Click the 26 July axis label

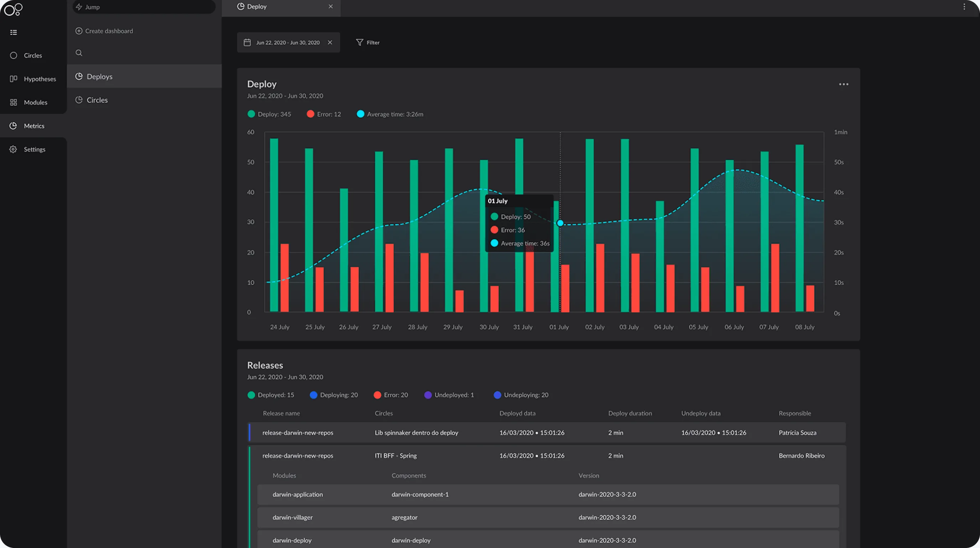tap(349, 327)
